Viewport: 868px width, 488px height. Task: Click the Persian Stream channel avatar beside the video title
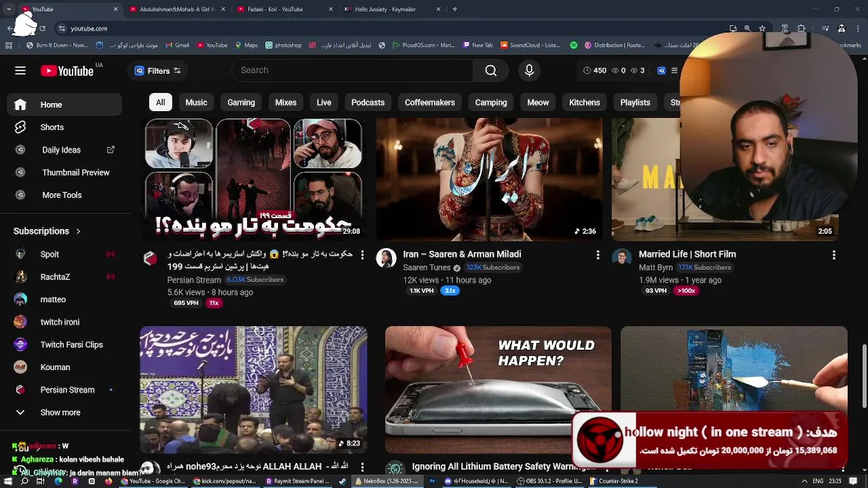[150, 258]
